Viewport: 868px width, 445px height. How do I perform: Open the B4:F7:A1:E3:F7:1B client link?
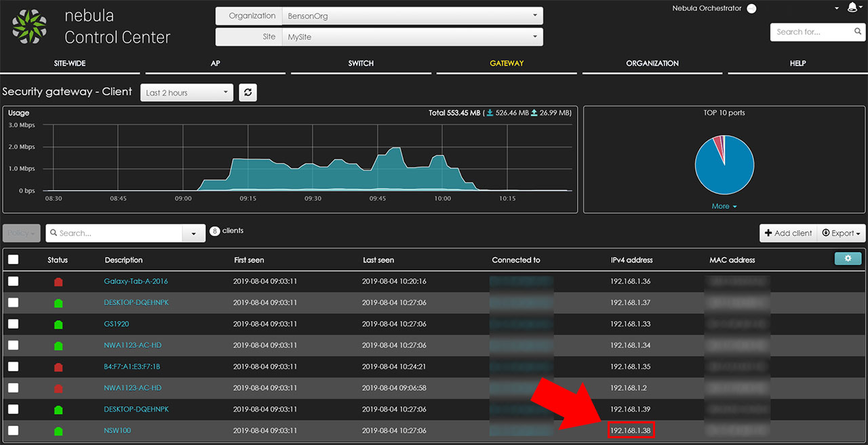[x=132, y=367]
